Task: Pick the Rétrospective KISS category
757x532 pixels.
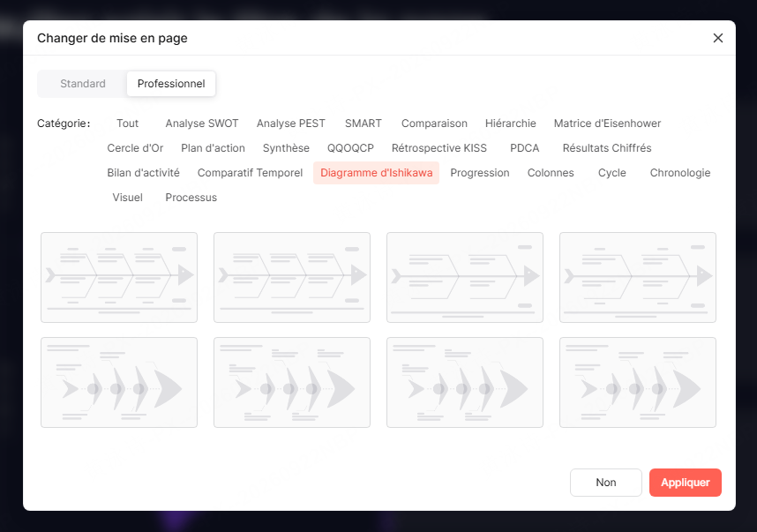Action: tap(438, 148)
